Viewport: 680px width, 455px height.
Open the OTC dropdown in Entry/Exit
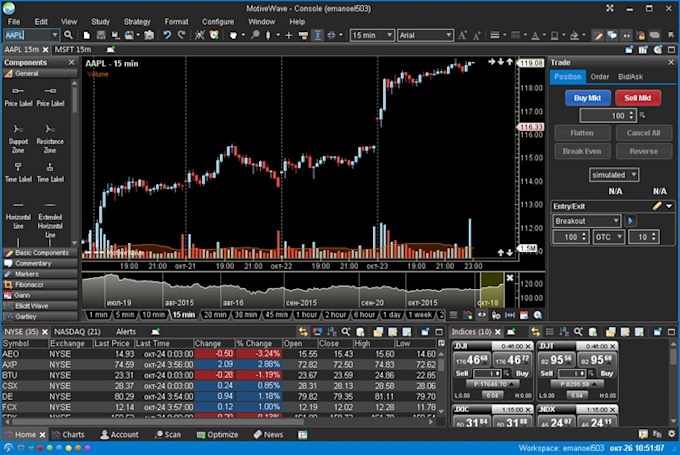tap(620, 237)
